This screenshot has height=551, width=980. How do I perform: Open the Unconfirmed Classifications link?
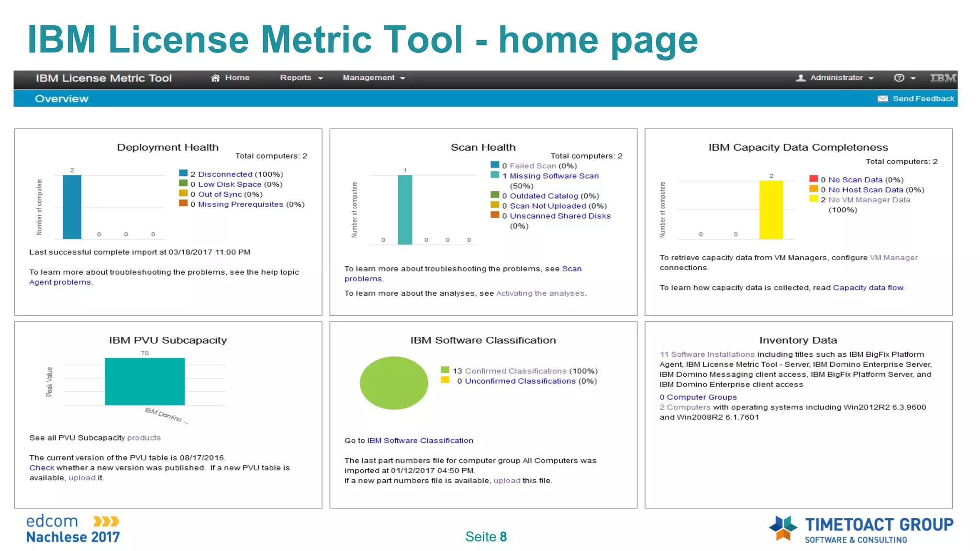coord(520,381)
